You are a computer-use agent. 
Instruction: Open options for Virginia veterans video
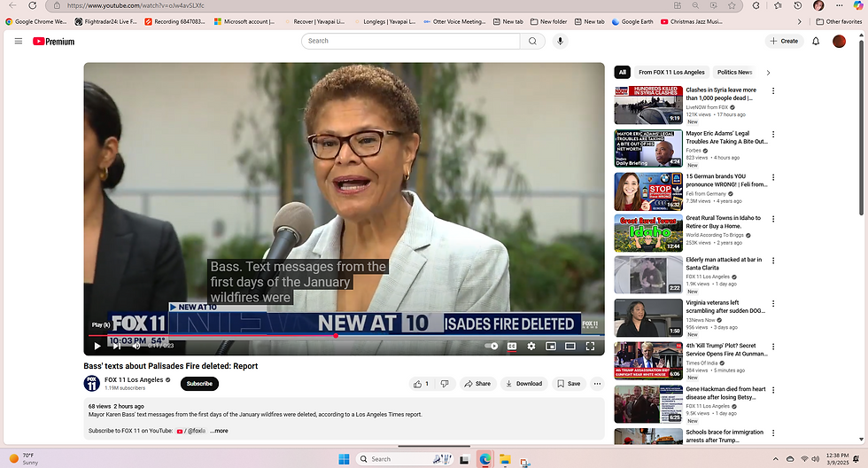[x=773, y=304]
